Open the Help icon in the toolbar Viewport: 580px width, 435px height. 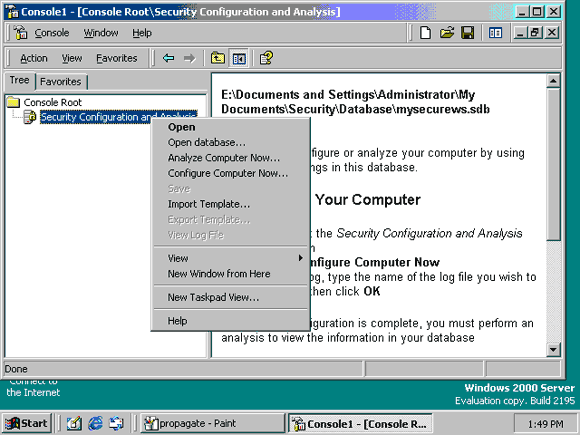[266, 58]
